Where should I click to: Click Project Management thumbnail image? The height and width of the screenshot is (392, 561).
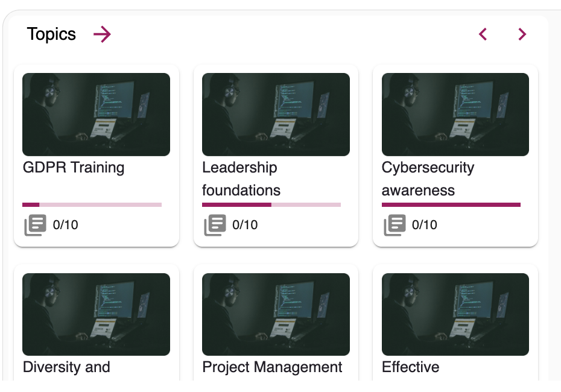coord(276,314)
